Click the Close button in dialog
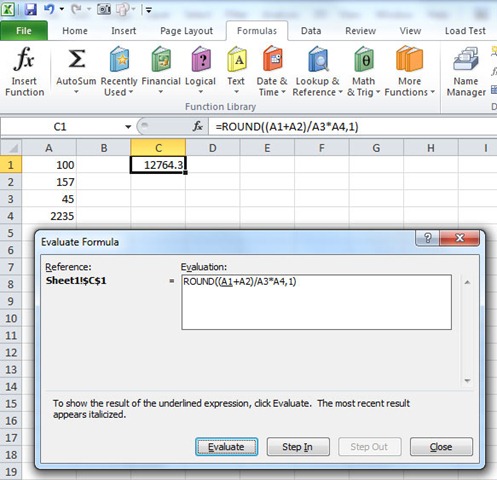 [x=441, y=447]
